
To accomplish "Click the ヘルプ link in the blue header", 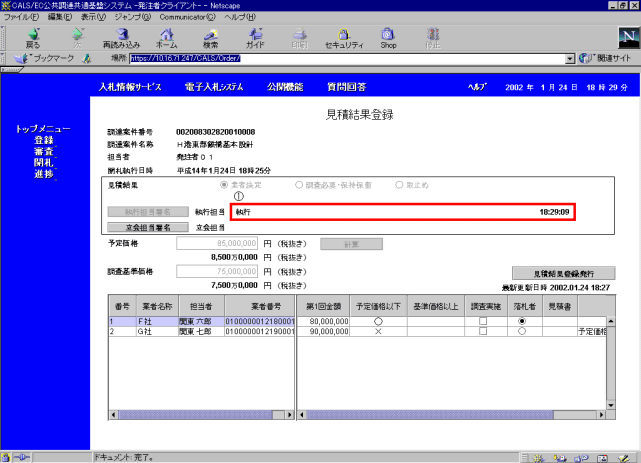I will [477, 87].
